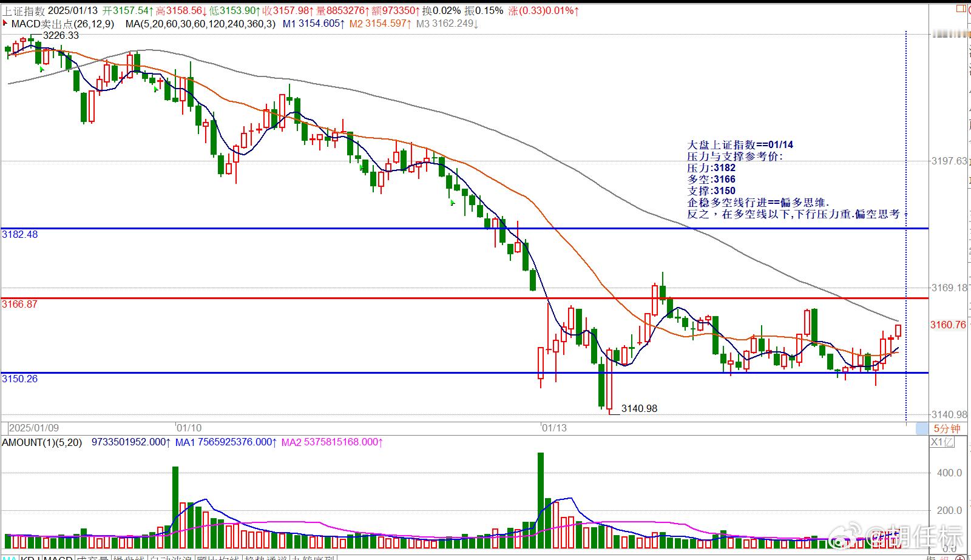Screen dimensions: 971x560
Task: Click the red 3160.76 current price label
Action: tap(948, 325)
